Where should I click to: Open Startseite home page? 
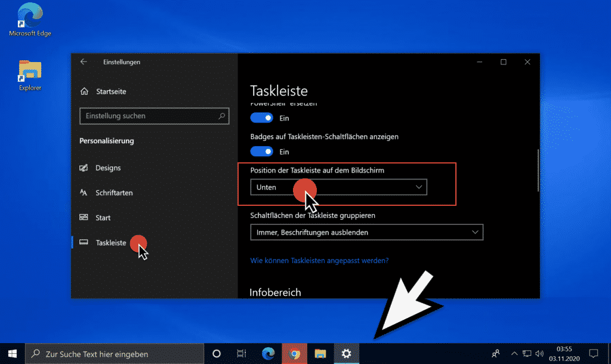103,91
